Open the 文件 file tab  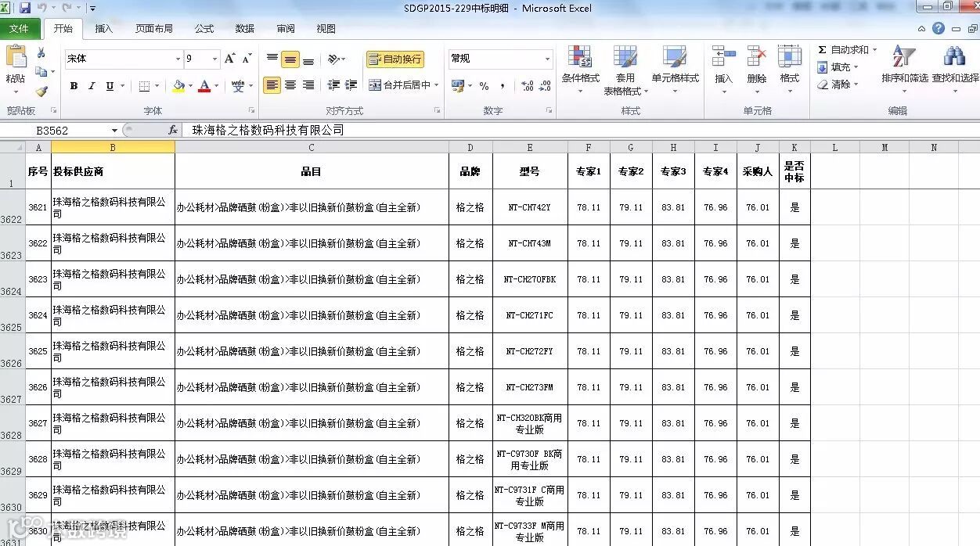pyautogui.click(x=19, y=29)
